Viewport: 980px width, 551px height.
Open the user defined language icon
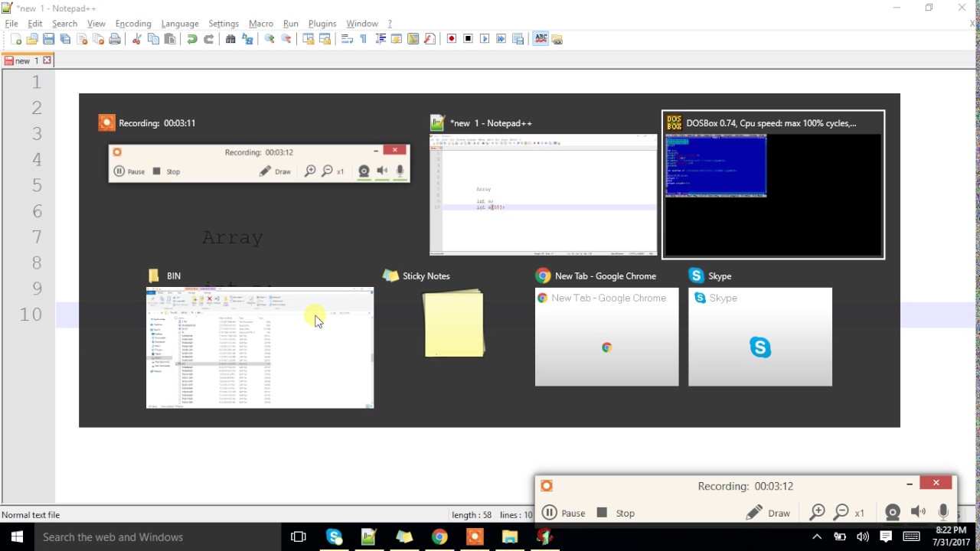[397, 39]
